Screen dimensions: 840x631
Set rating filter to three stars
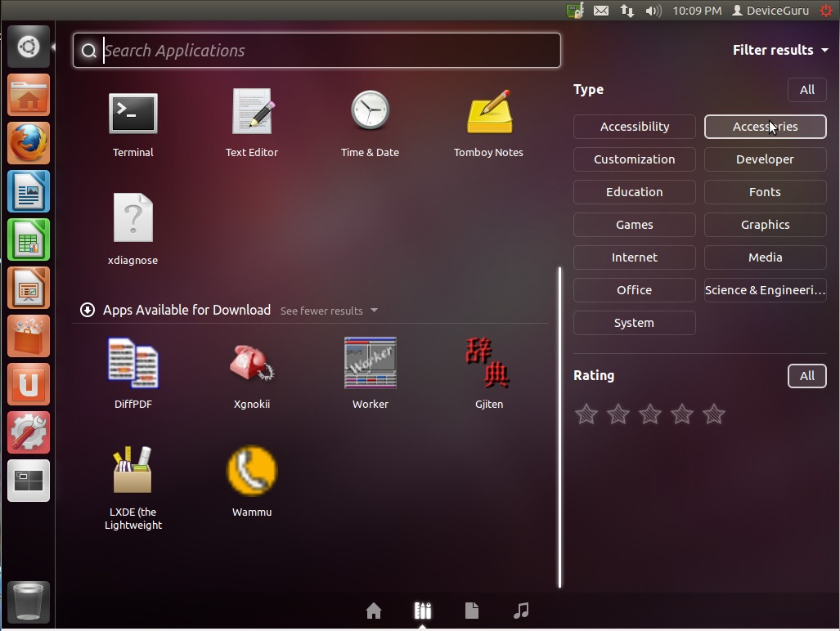click(x=649, y=414)
